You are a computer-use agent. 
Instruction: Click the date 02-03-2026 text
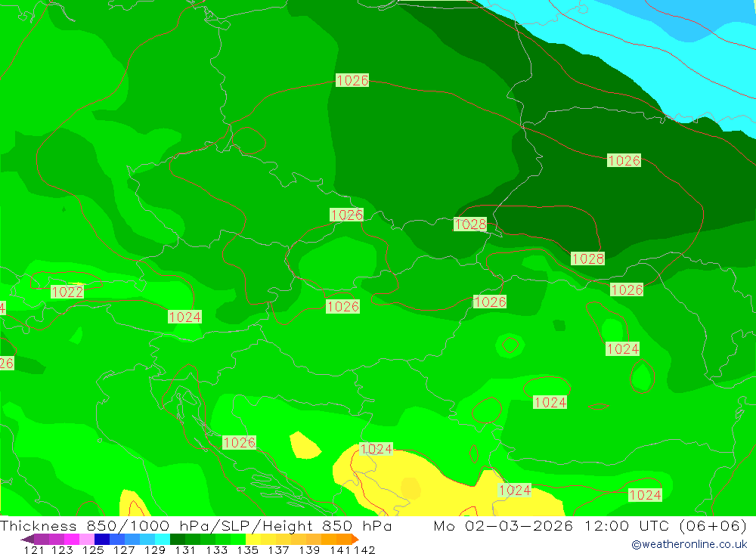pyautogui.click(x=519, y=526)
